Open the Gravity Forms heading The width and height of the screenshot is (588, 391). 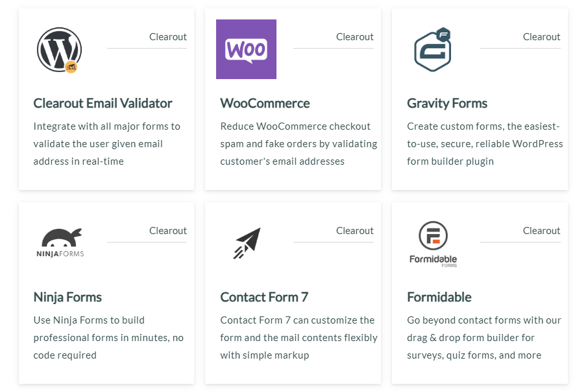(x=447, y=103)
